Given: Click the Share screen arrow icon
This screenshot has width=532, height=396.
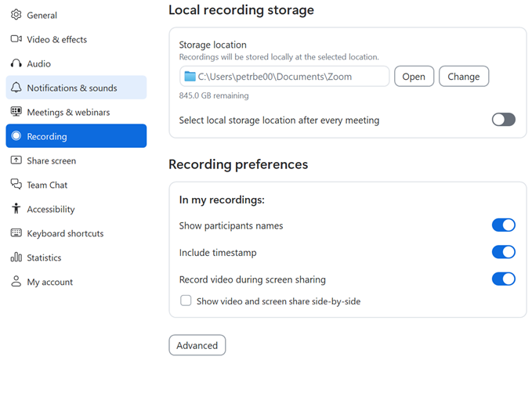Looking at the screenshot, I should pos(16,160).
